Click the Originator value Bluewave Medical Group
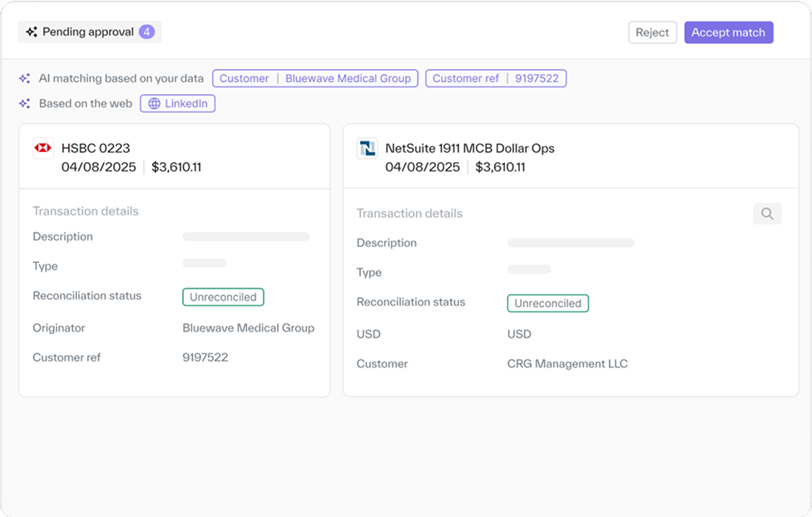The width and height of the screenshot is (812, 517). [248, 328]
